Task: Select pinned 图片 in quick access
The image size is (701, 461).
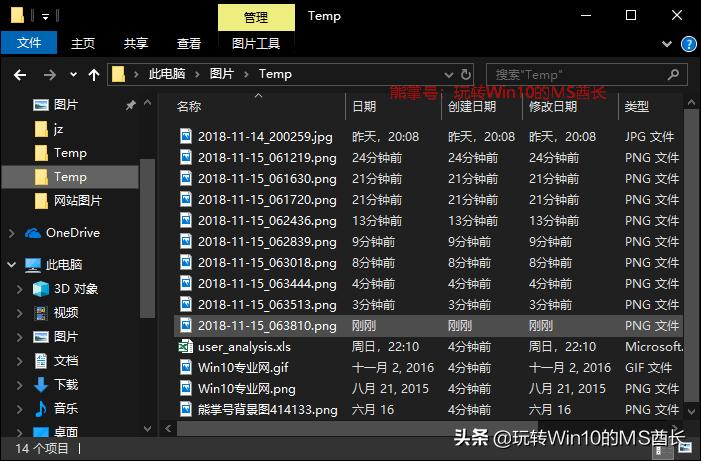Action: (x=66, y=105)
